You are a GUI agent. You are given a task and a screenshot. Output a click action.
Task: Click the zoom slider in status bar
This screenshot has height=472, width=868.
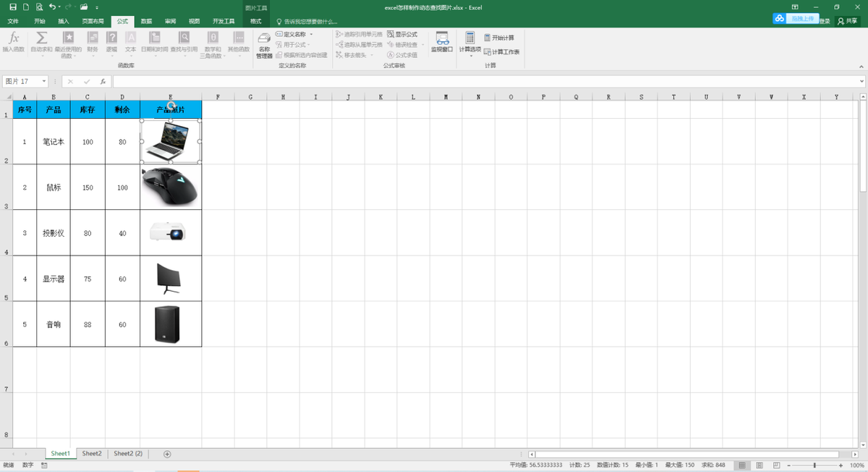(x=815, y=465)
